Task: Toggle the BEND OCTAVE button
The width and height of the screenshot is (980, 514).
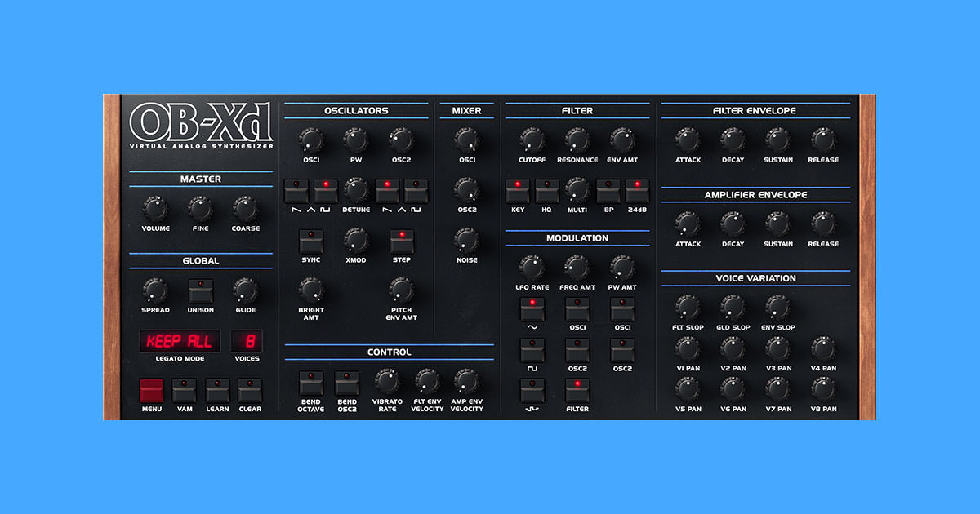Action: click(310, 383)
